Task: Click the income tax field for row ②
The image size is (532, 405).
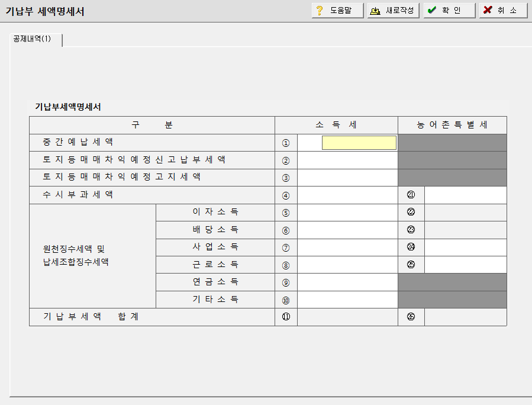Action: [x=347, y=160]
